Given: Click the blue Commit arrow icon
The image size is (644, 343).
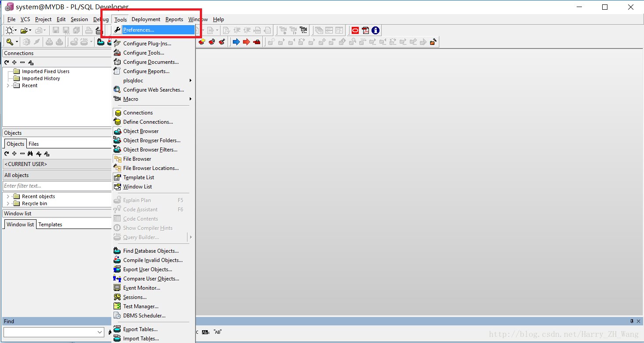Looking at the screenshot, I should (236, 42).
